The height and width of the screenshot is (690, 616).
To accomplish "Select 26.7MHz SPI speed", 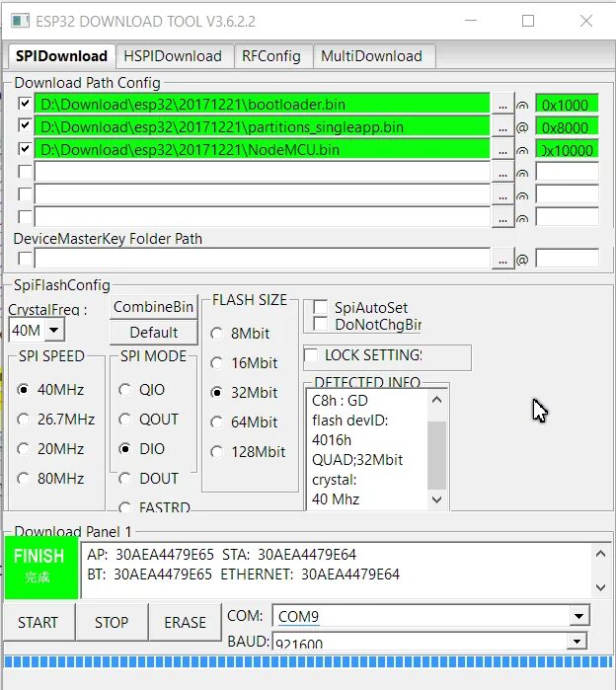I will (x=24, y=419).
